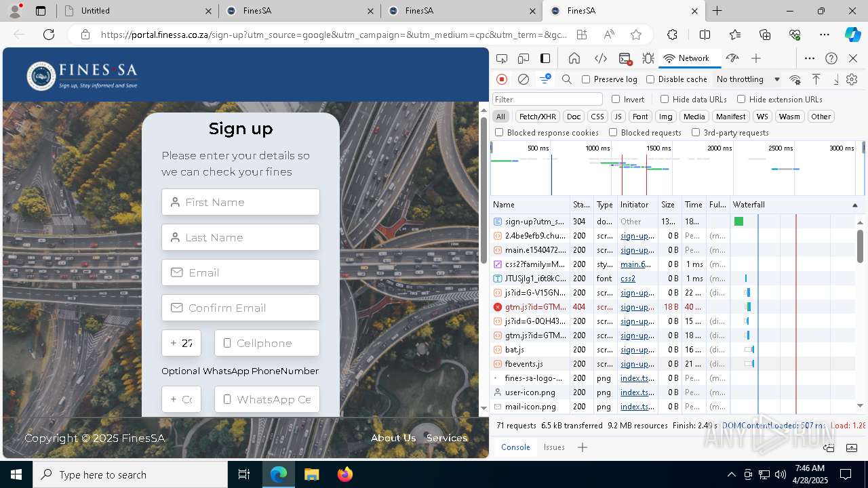Add page to favorites star
The image size is (868, 488).
(636, 35)
